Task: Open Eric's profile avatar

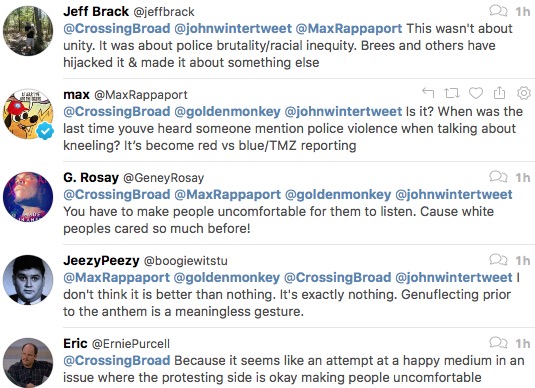Action: pyautogui.click(x=28, y=363)
